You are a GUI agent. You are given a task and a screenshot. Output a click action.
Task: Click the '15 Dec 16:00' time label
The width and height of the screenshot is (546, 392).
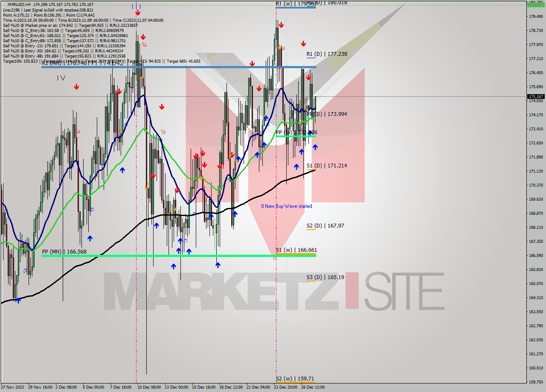203,387
